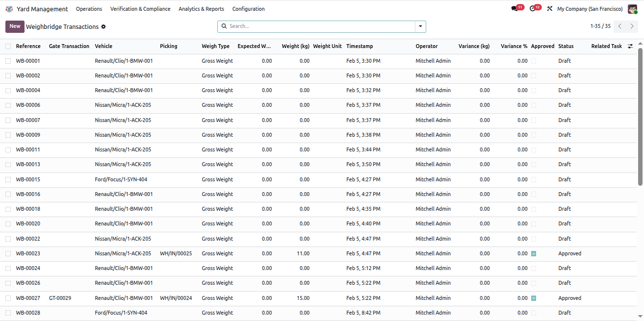
Task: Tick the select-all checkbox in the header
Action: coord(8,46)
